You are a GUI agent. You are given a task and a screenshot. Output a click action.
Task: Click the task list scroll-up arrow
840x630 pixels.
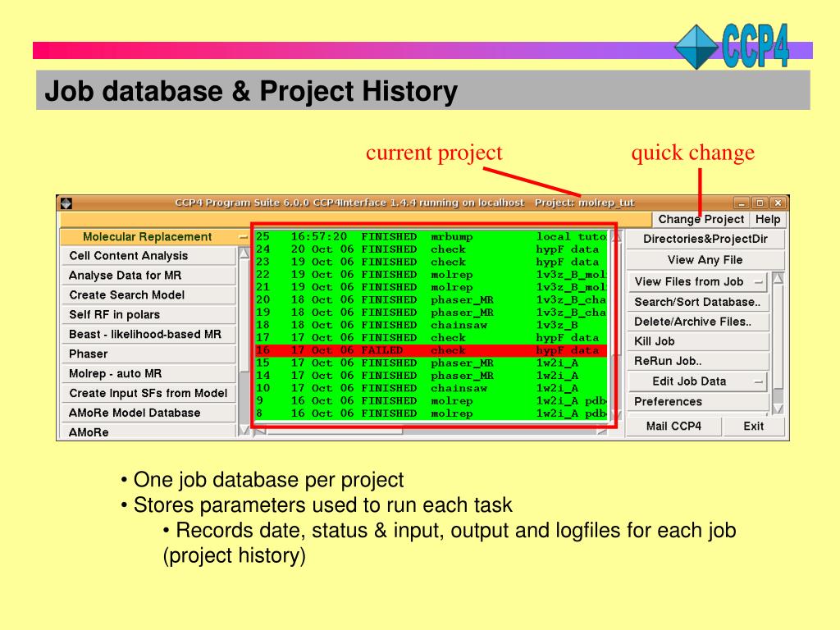(244, 253)
